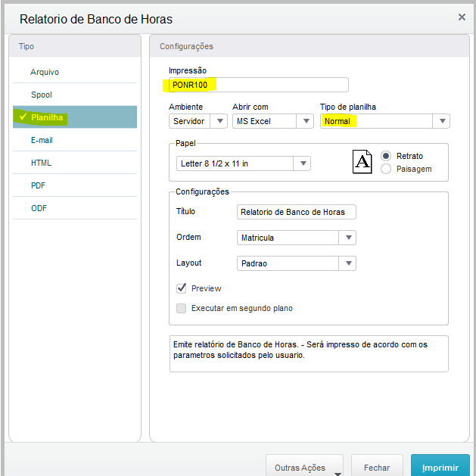Screen dimensions: 476x476
Task: Choose HTML as output type
Action: pyautogui.click(x=75, y=163)
